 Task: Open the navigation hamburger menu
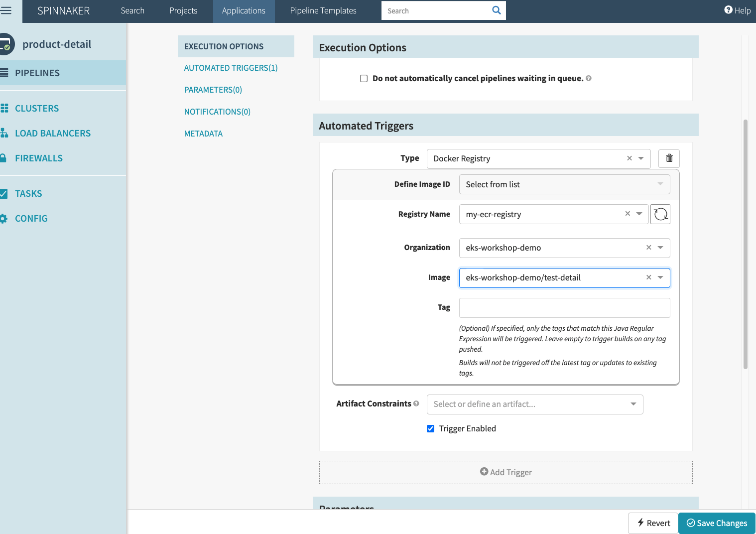coord(7,11)
